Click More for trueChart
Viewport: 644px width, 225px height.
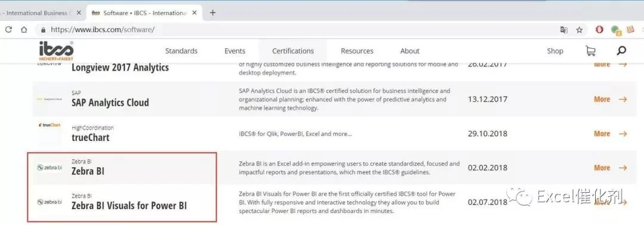coord(602,134)
